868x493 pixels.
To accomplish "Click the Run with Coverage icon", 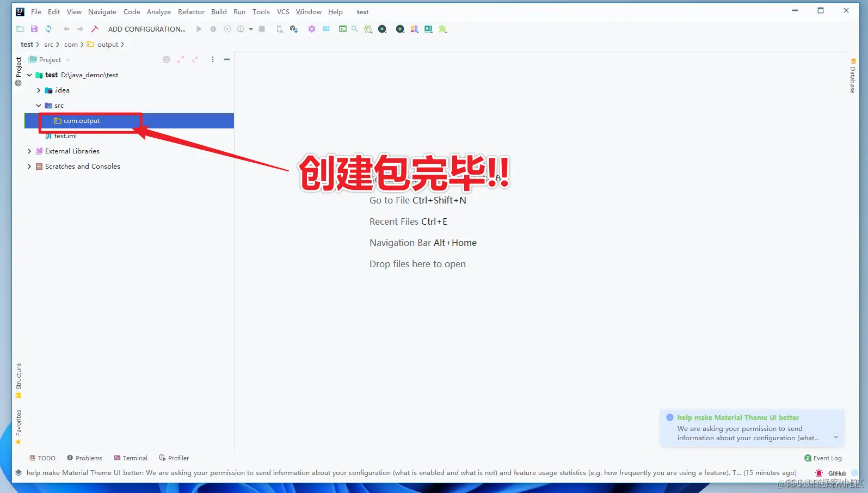I will pyautogui.click(x=227, y=29).
